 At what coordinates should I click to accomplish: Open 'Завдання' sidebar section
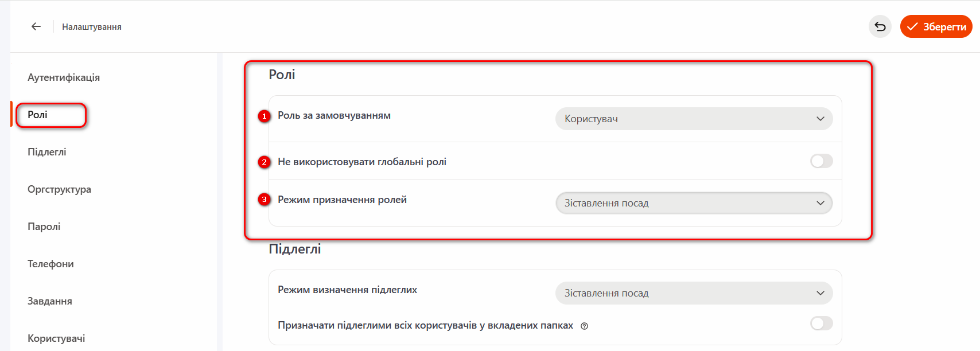(x=50, y=301)
